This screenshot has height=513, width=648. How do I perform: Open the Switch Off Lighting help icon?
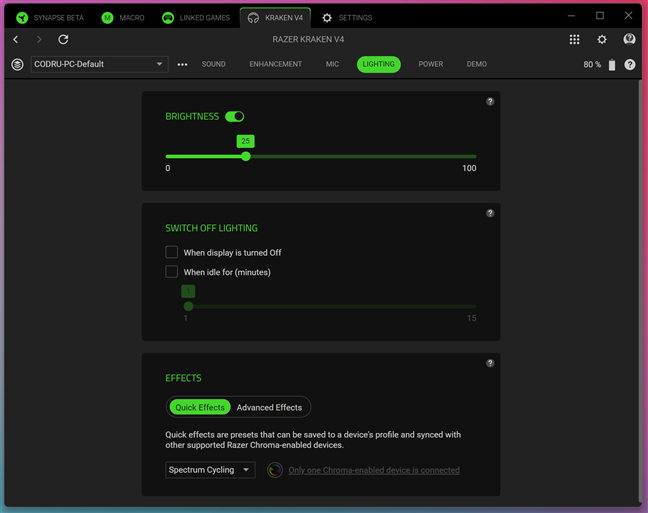click(x=490, y=213)
